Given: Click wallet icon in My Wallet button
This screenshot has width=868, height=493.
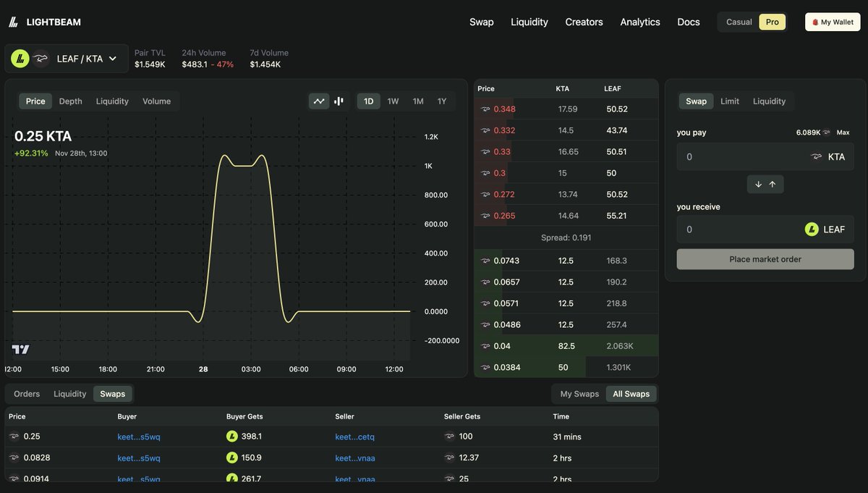Looking at the screenshot, I should point(815,22).
